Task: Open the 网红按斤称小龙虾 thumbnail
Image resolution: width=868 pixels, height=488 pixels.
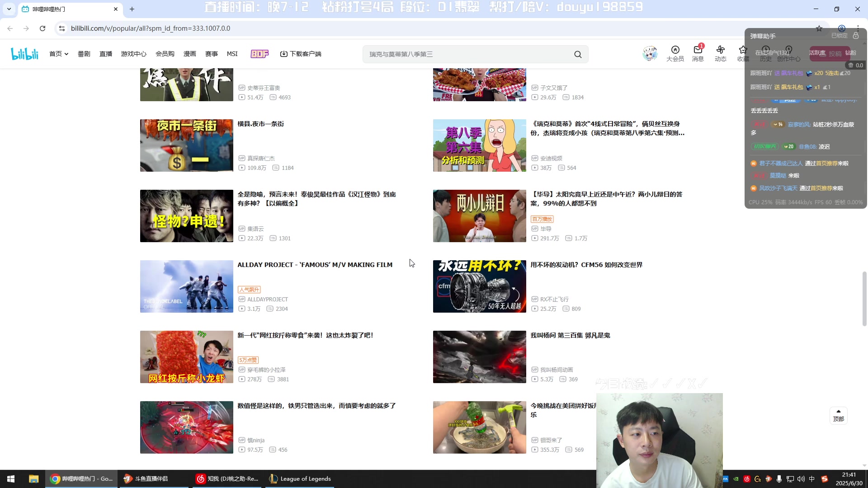Action: tap(187, 357)
